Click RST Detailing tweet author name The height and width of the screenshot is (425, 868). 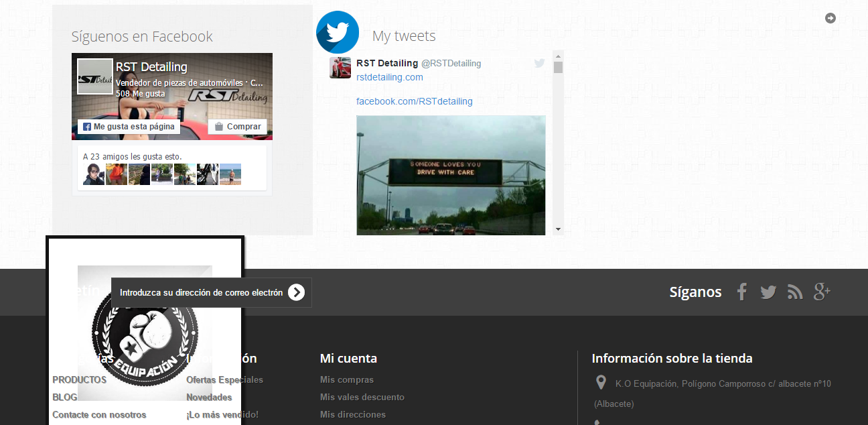387,63
